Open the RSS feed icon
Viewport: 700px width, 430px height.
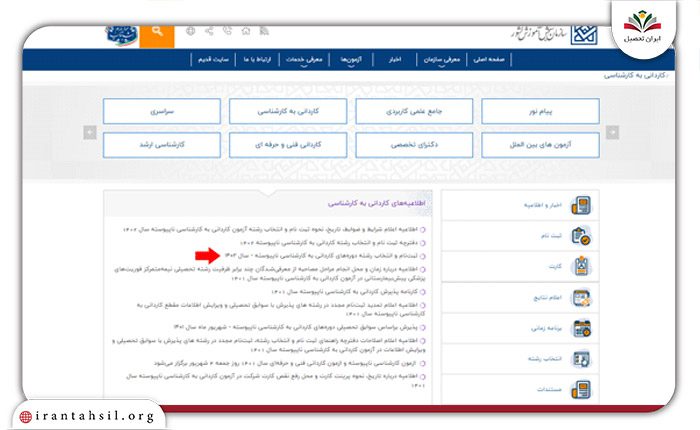point(264,31)
